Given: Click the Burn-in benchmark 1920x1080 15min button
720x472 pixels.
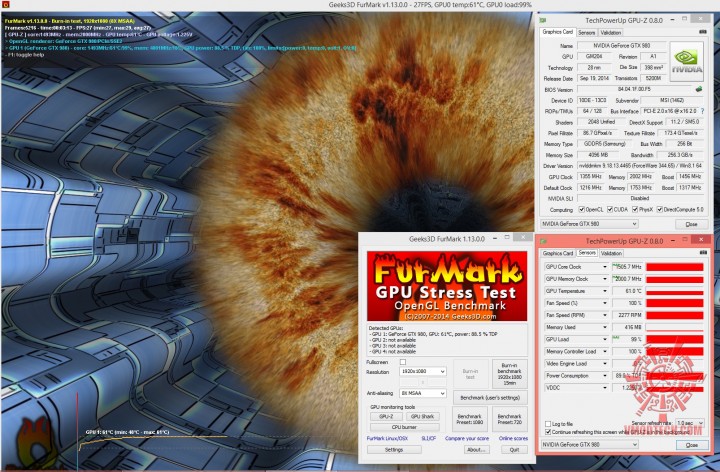Looking at the screenshot, I should tap(509, 374).
